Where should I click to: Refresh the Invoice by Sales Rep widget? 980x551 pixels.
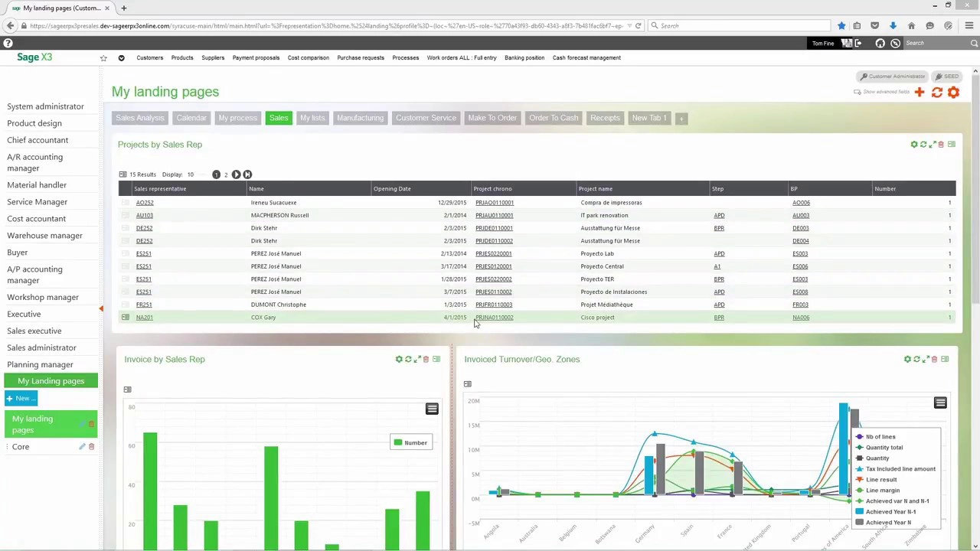(x=407, y=359)
